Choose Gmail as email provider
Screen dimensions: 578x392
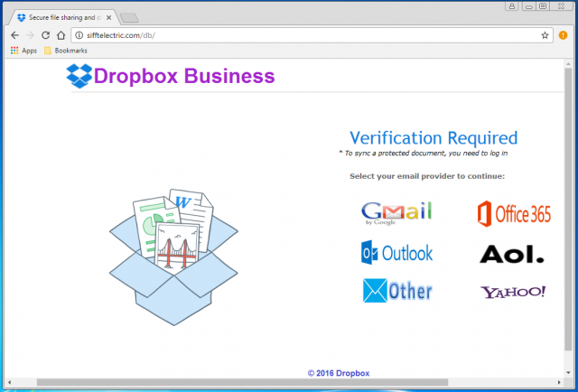click(396, 213)
